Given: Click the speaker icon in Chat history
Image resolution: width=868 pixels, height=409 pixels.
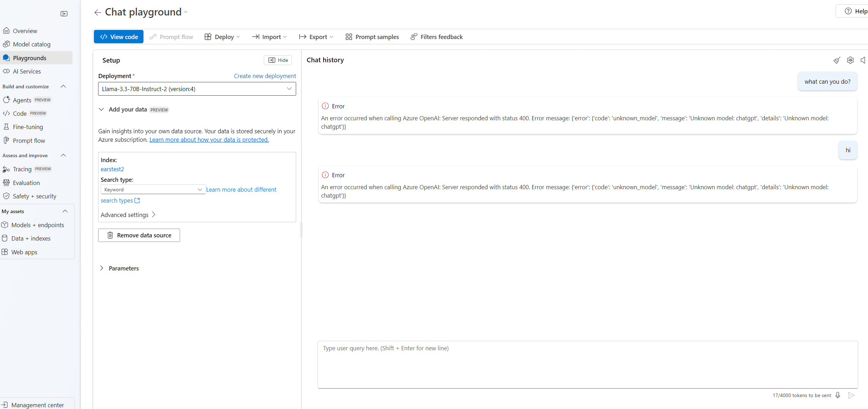Looking at the screenshot, I should tap(863, 60).
